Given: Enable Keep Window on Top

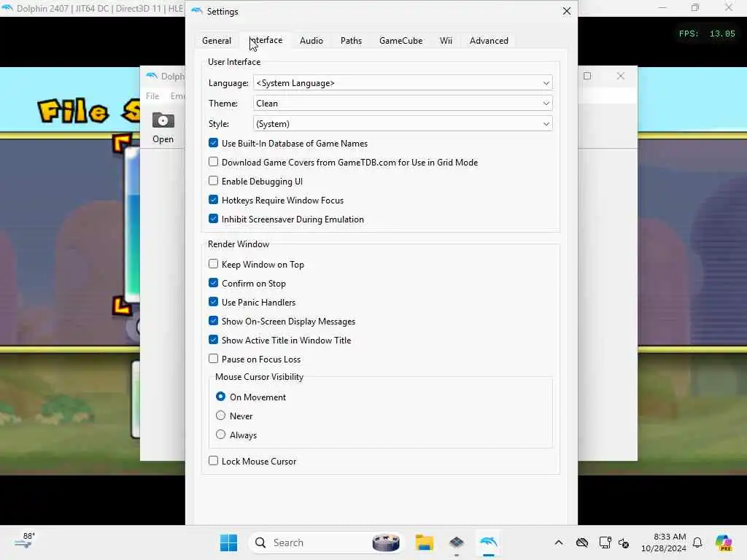Looking at the screenshot, I should click(x=256, y=264).
